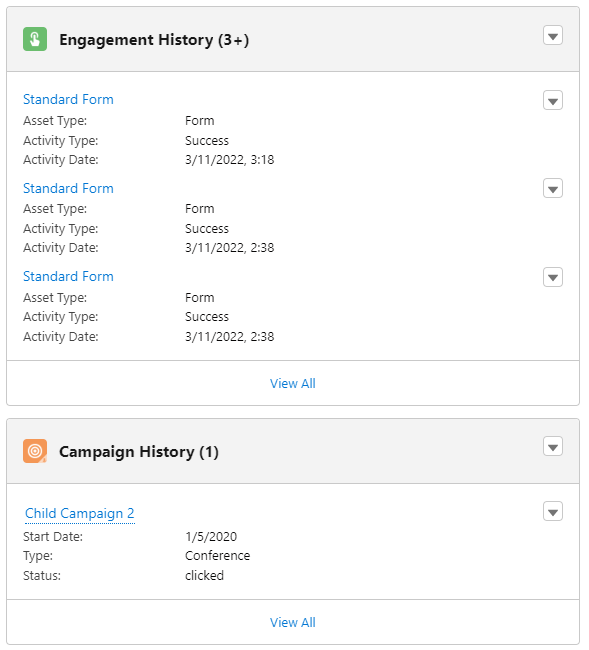Screen dimensions: 589x650
Task: Select the clicked status value
Action: click(204, 576)
